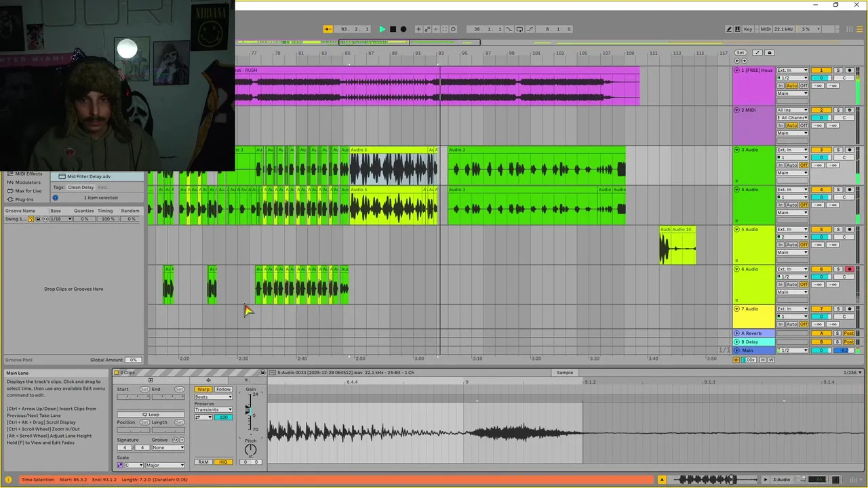Open the CPU load meter dropdown
This screenshot has height=488, width=868.
tap(808, 29)
